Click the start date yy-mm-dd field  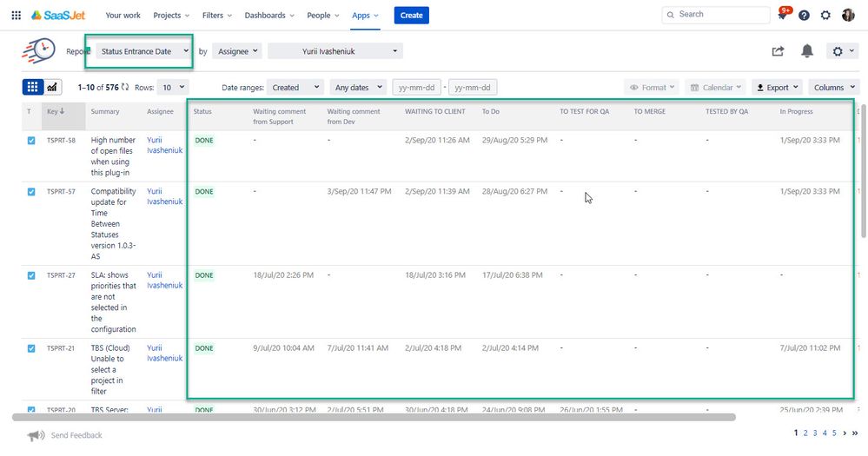tap(417, 87)
